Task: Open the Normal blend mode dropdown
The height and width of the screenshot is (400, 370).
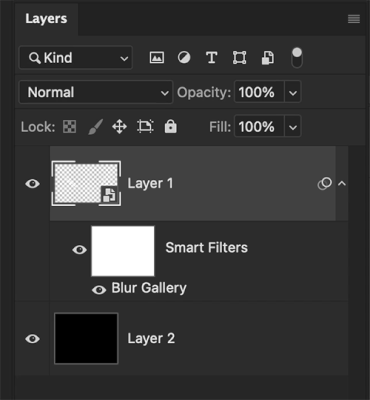Action: [96, 92]
